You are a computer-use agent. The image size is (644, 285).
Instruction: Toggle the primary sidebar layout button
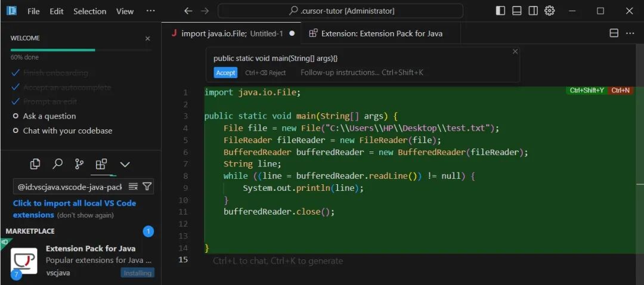(500, 11)
